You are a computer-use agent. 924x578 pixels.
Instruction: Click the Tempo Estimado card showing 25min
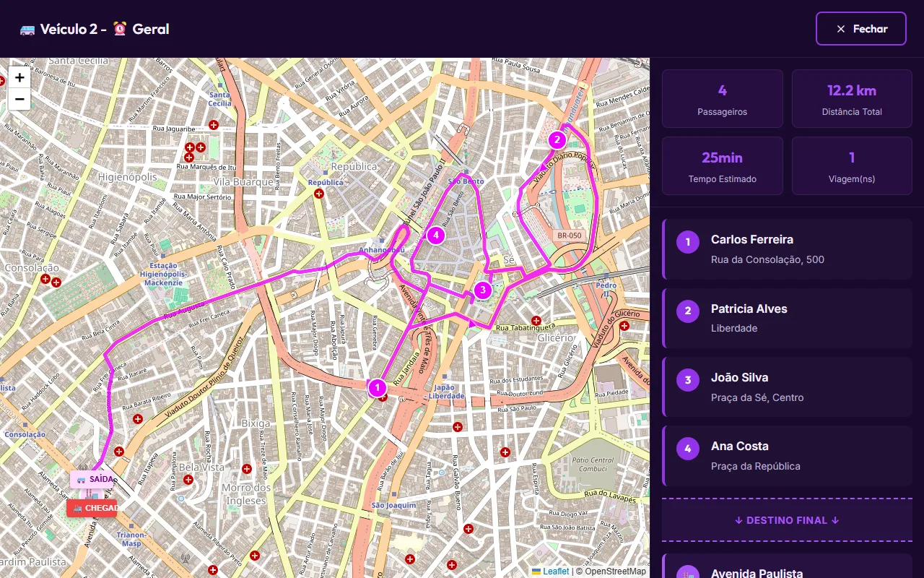click(723, 165)
